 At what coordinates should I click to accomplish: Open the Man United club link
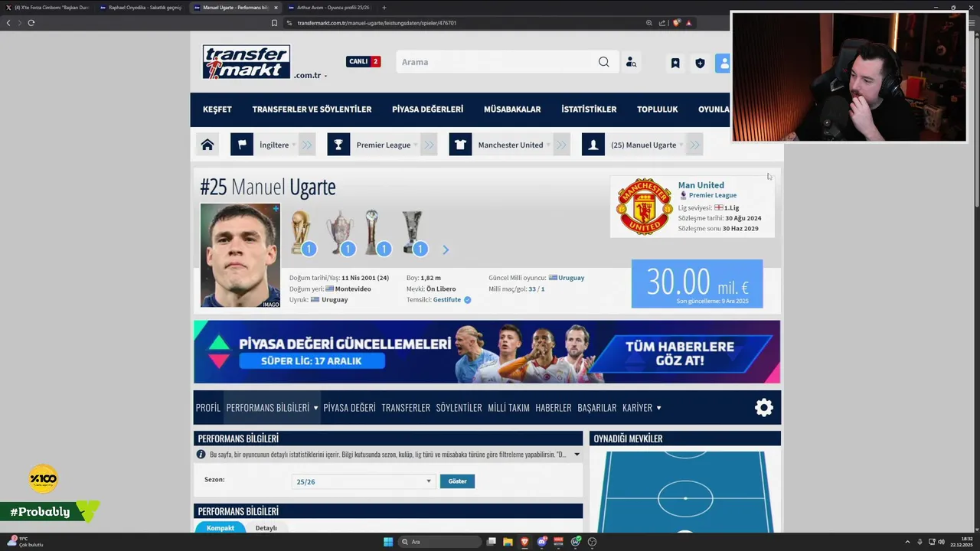tap(701, 184)
